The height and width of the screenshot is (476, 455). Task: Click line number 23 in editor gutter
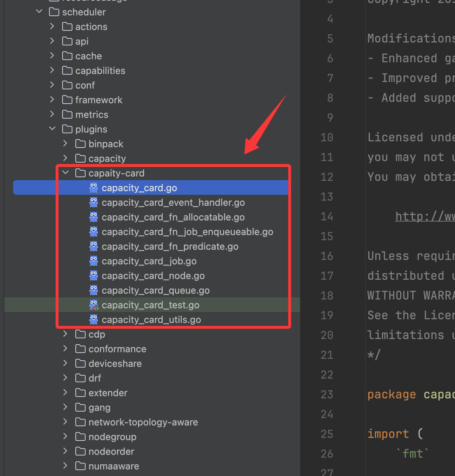(327, 394)
